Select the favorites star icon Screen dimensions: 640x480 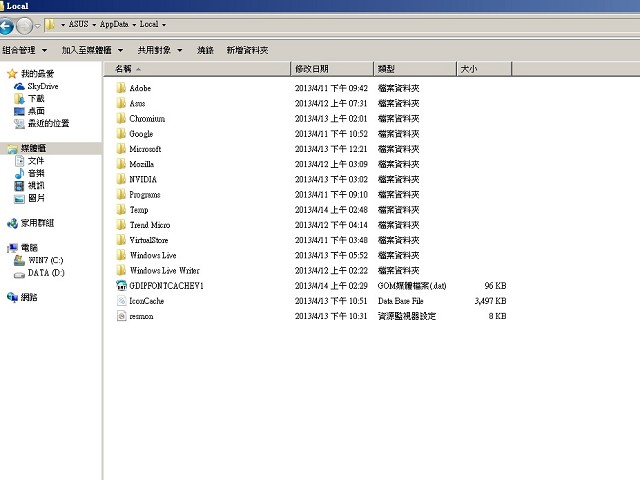click(x=12, y=73)
